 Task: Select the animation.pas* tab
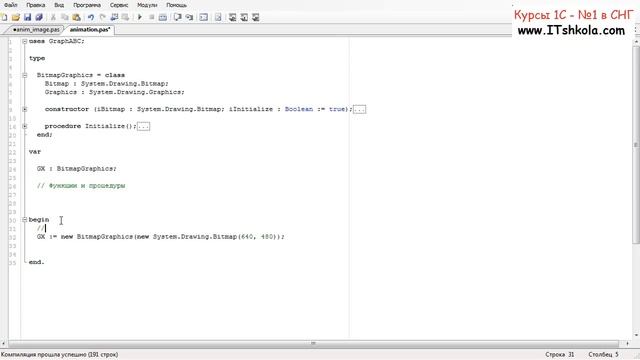click(x=90, y=30)
